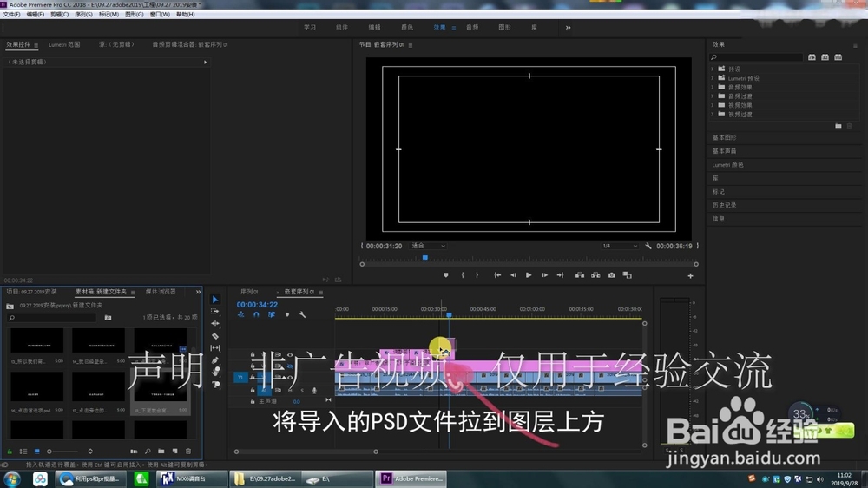Create new custom bin in Effects panel

(x=838, y=126)
